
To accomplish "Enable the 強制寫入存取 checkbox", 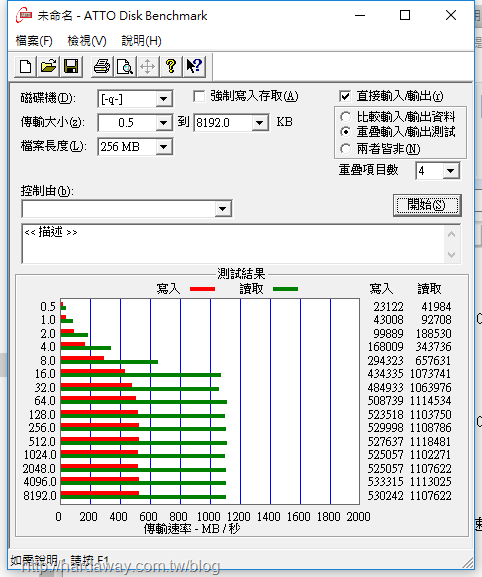I will pyautogui.click(x=199, y=96).
